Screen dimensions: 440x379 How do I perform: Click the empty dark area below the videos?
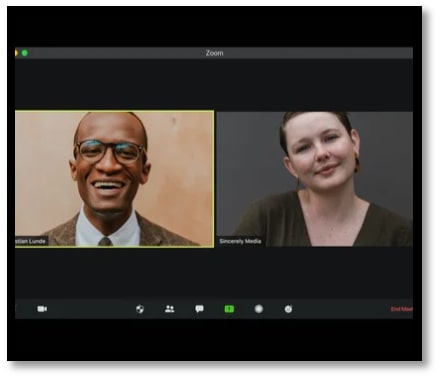tap(214, 273)
